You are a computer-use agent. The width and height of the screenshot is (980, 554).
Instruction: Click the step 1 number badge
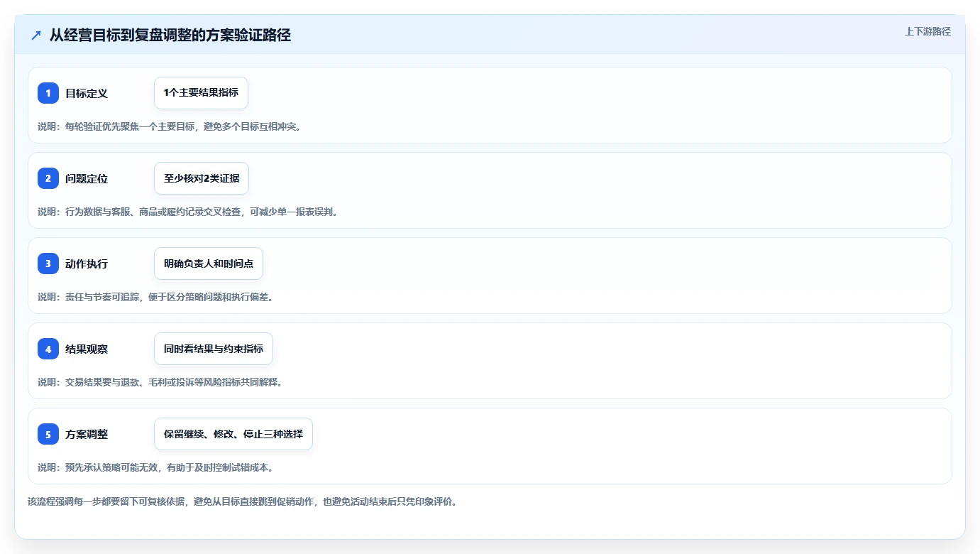(x=48, y=93)
